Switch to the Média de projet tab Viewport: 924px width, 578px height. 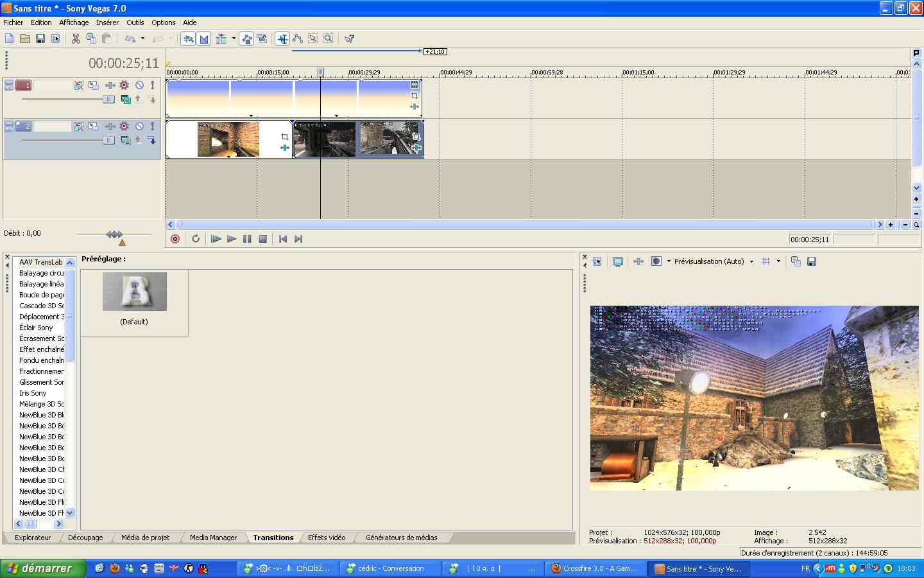click(x=146, y=538)
